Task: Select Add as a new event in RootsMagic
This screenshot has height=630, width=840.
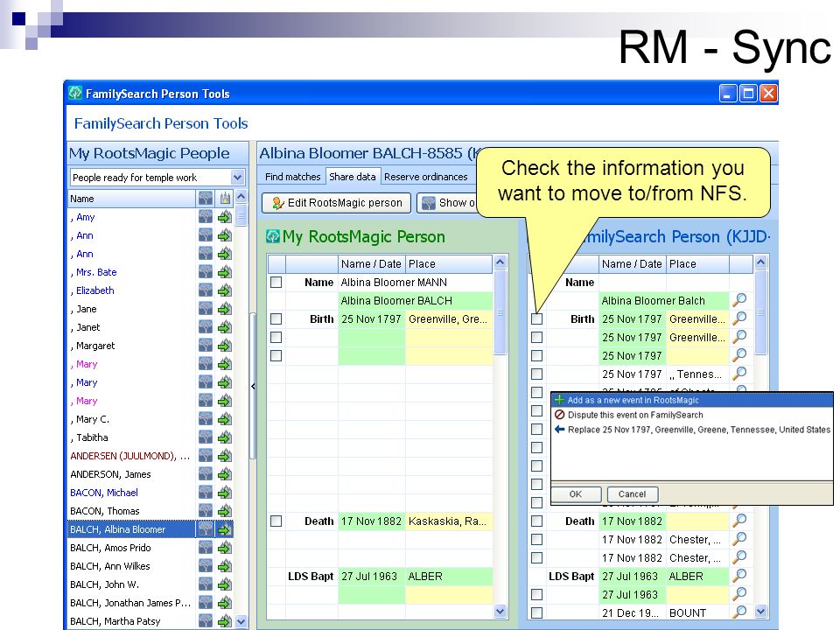Action: coord(691,400)
